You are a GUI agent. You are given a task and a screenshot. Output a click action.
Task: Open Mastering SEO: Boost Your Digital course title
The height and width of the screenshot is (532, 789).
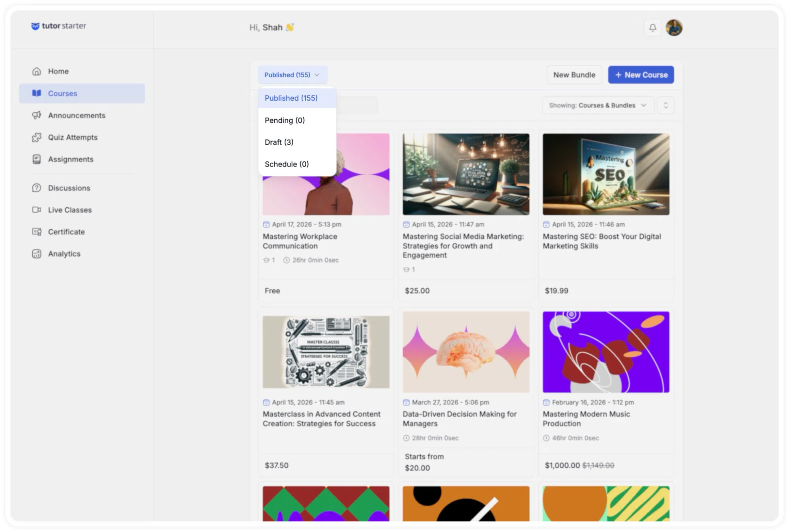point(602,241)
